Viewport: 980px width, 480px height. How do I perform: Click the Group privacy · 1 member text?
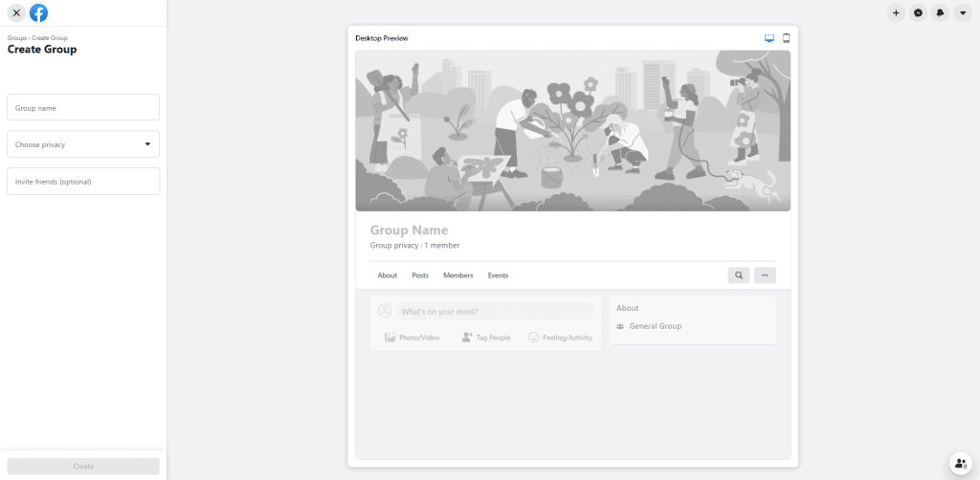[414, 246]
